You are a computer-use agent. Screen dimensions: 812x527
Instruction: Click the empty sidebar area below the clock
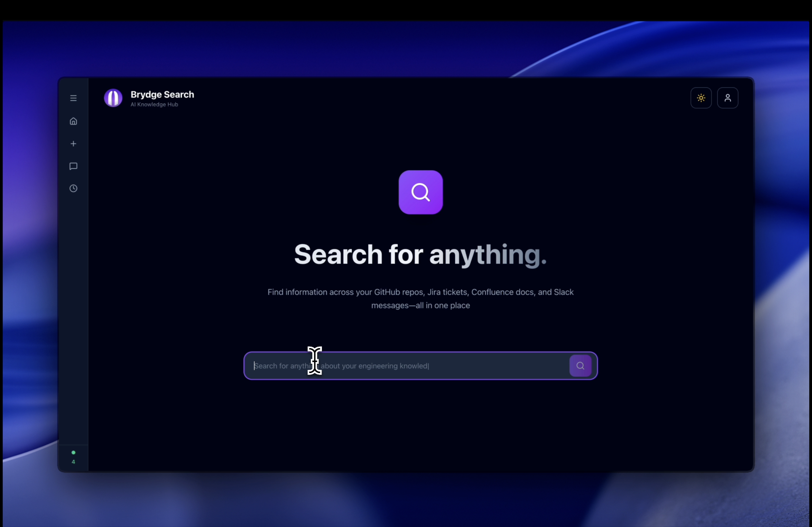pos(73,307)
